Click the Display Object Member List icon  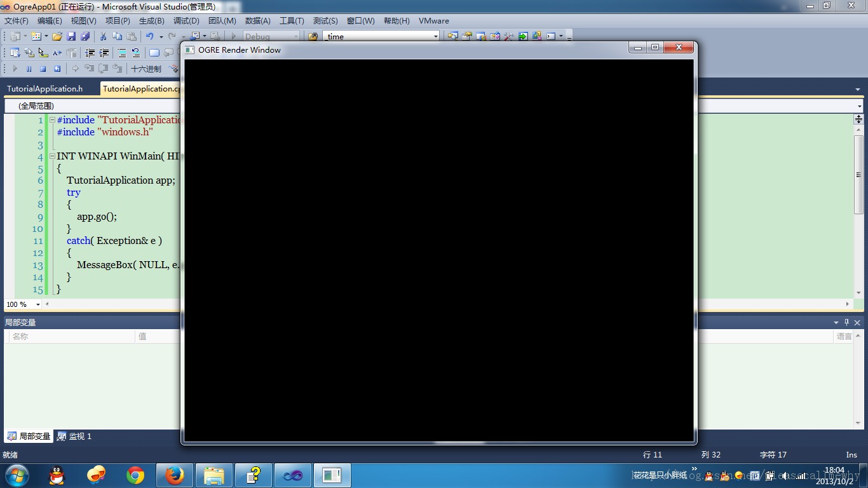tap(15, 53)
